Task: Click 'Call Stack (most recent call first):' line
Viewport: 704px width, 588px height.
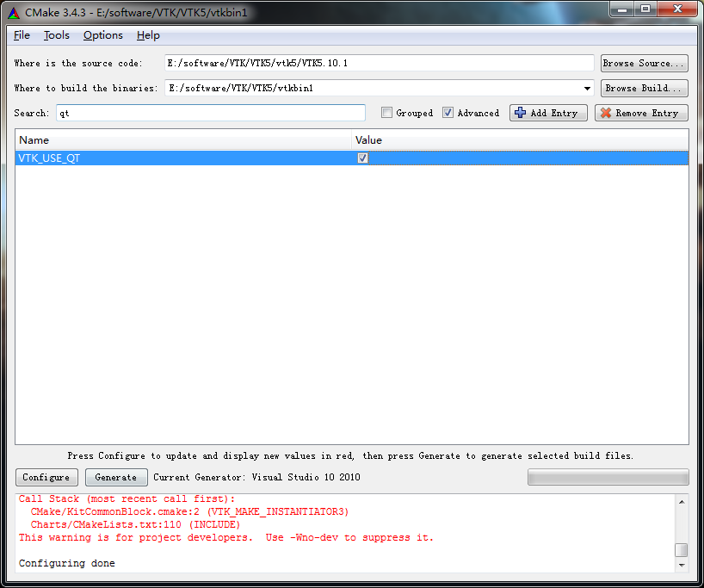Action: click(x=127, y=498)
